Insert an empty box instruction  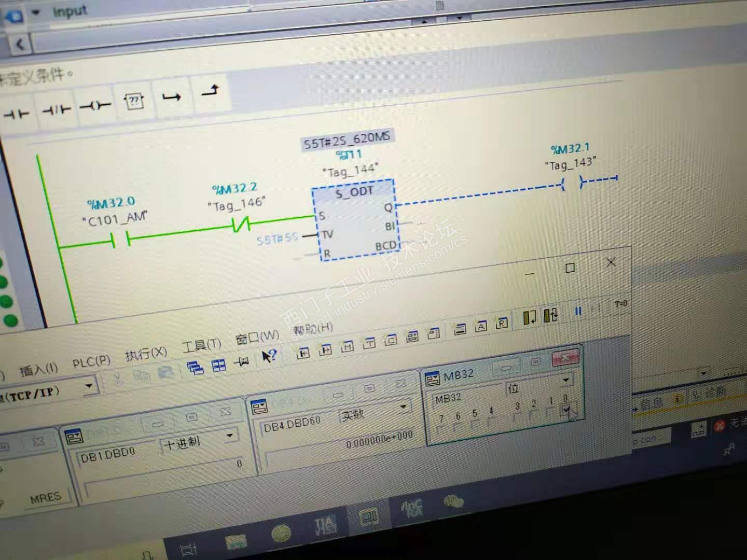(134, 101)
